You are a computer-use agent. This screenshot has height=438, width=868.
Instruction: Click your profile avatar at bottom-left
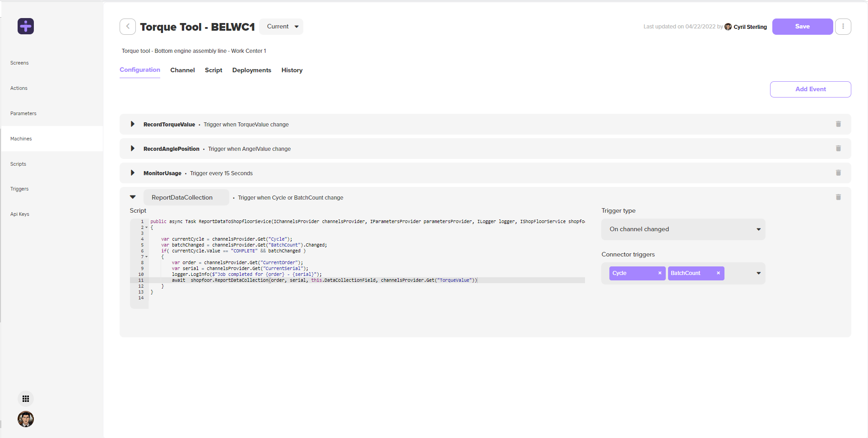26,419
